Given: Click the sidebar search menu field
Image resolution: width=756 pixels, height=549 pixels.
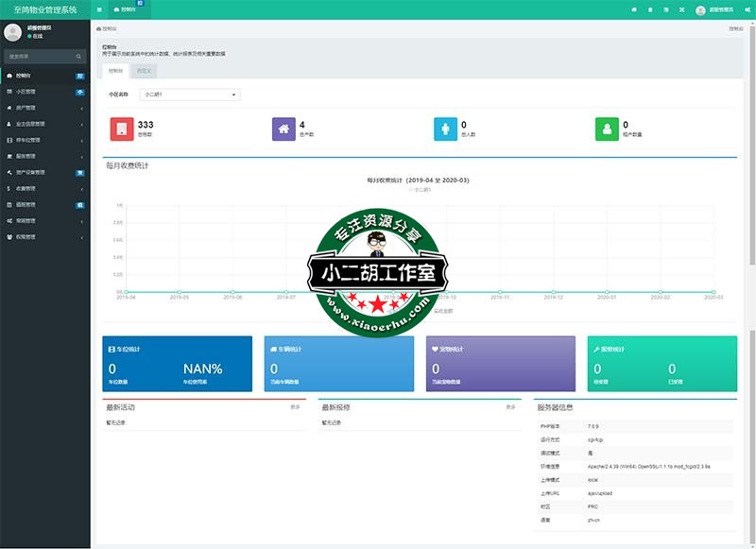Looking at the screenshot, I should pos(44,57).
